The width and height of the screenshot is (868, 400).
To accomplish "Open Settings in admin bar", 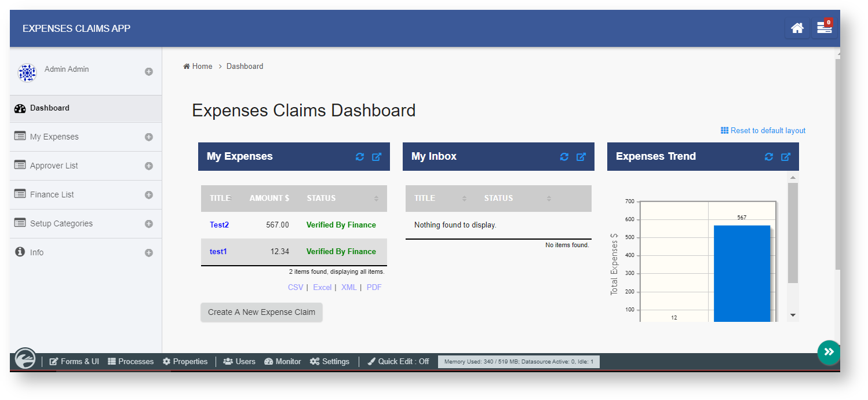I will tap(330, 362).
